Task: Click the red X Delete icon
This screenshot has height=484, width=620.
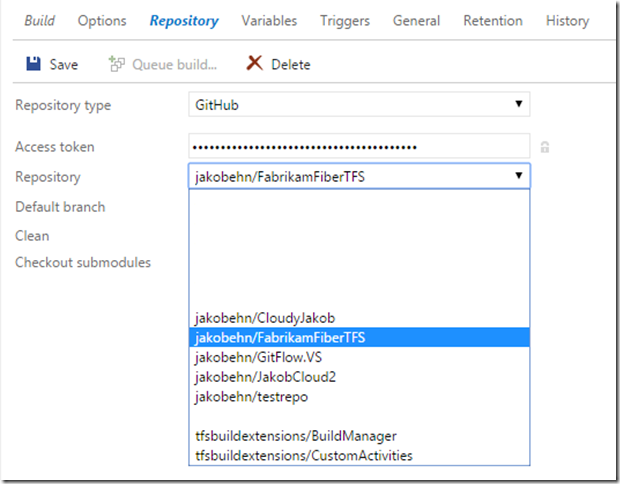Action: [254, 63]
